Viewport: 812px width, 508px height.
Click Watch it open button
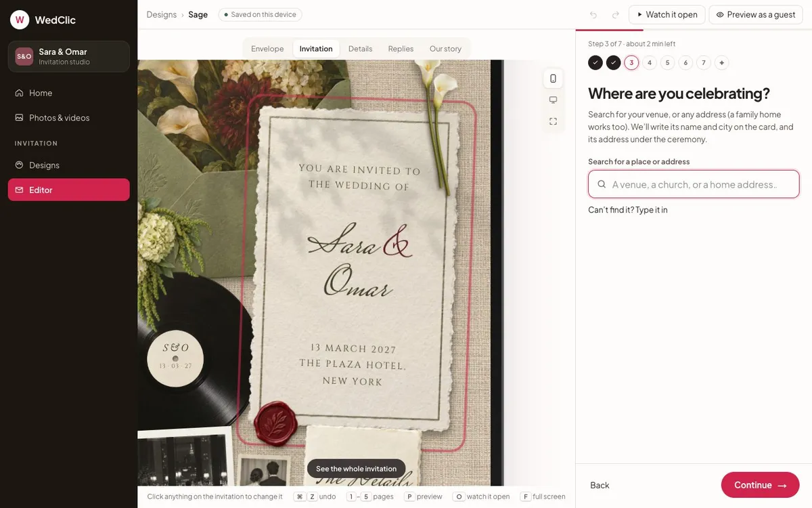667,14
